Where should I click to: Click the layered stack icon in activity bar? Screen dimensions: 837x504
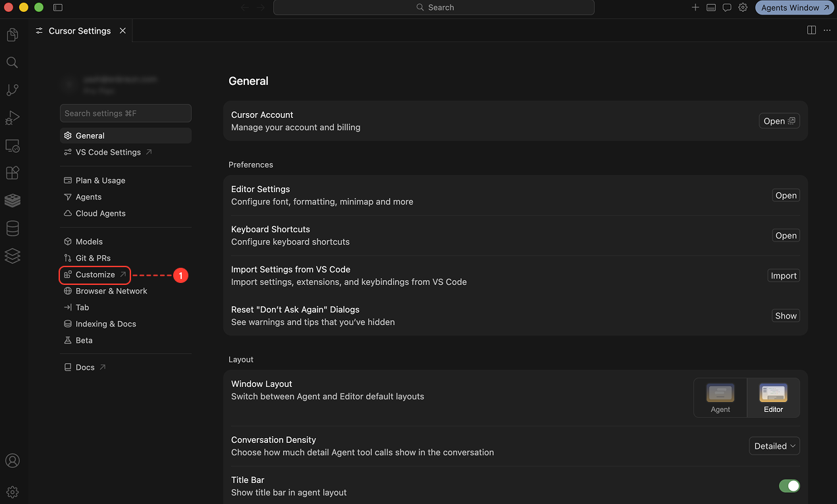[12, 256]
